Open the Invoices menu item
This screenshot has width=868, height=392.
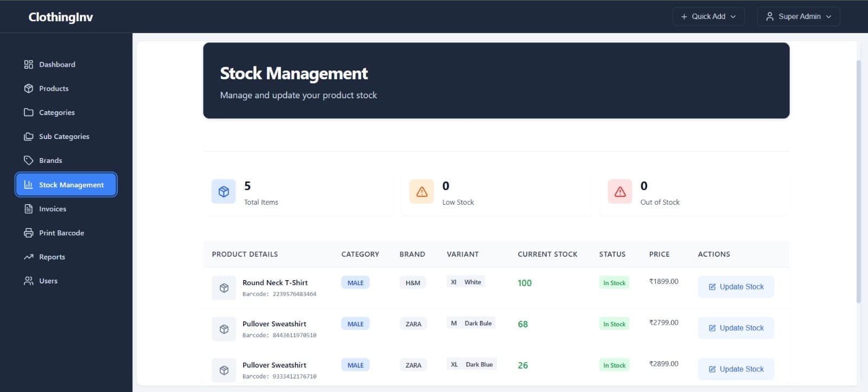(66, 208)
